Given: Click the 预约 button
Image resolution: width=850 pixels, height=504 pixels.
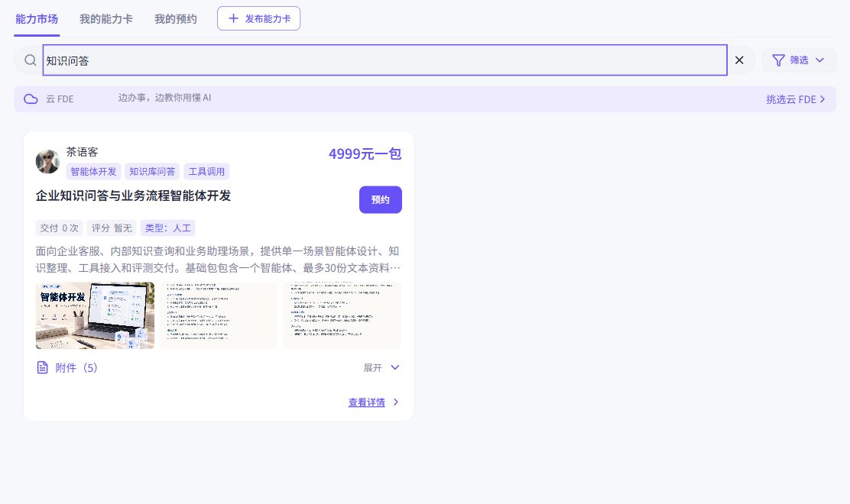Looking at the screenshot, I should [x=381, y=200].
